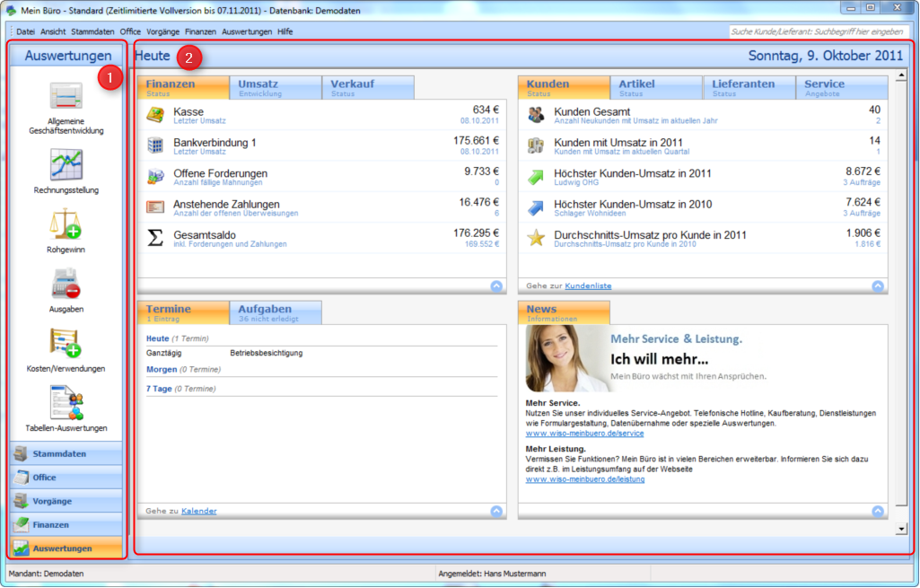Select the Offene Forderungen icon

(154, 178)
